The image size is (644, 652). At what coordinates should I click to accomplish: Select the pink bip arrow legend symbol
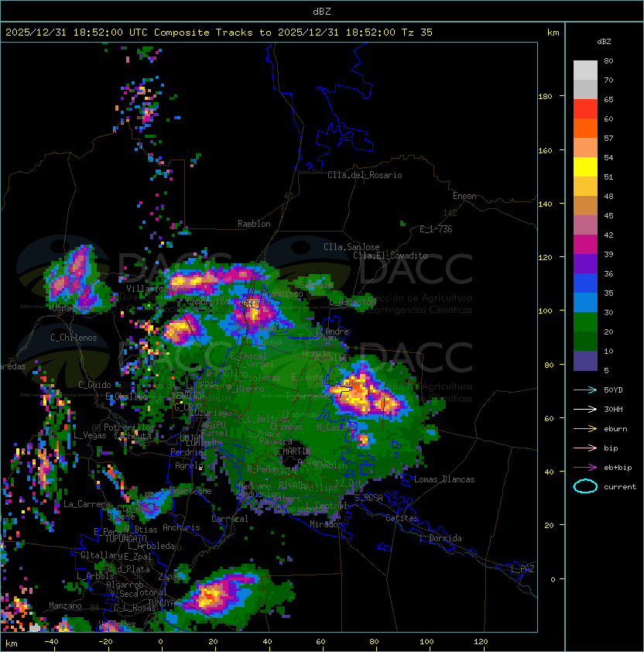(585, 448)
